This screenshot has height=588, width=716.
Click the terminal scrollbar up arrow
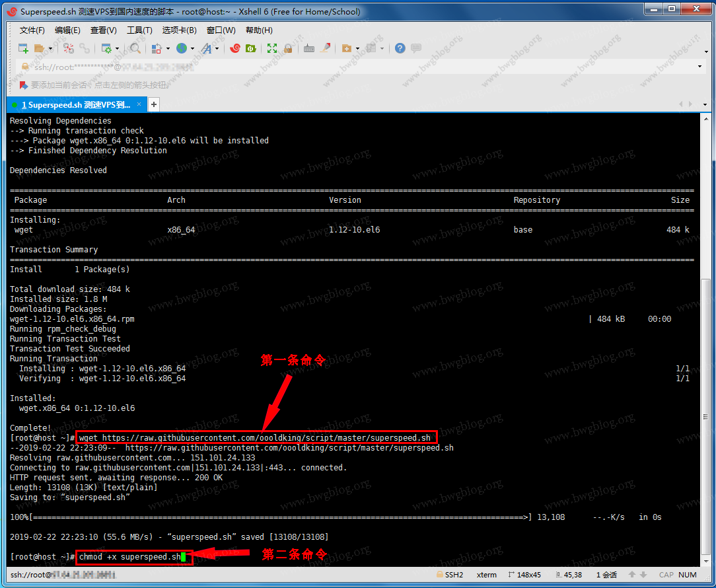pyautogui.click(x=705, y=118)
